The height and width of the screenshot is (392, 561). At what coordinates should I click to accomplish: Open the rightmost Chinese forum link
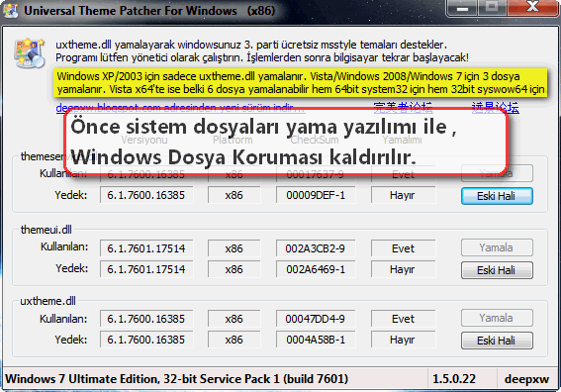495,107
